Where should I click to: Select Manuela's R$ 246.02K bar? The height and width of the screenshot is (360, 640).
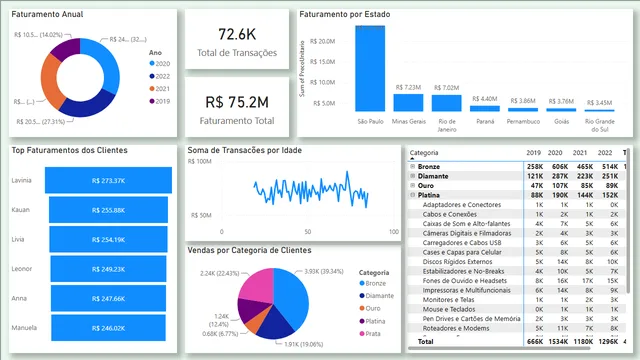coord(108,328)
